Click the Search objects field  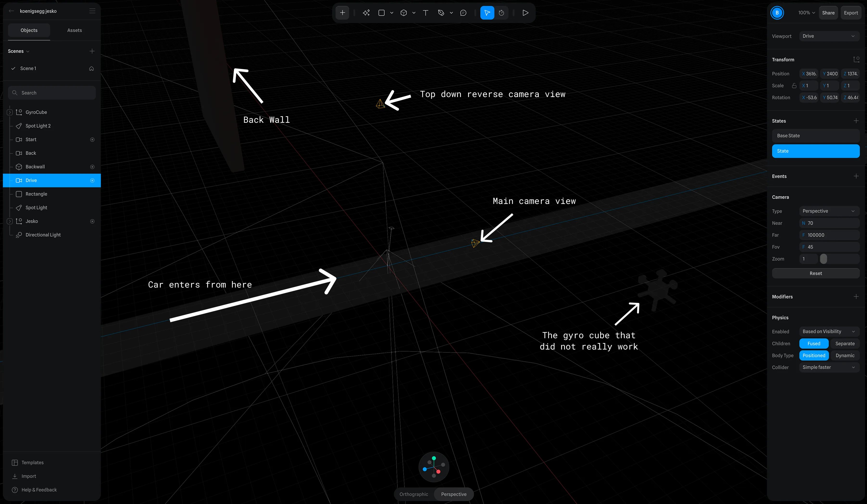tap(52, 93)
